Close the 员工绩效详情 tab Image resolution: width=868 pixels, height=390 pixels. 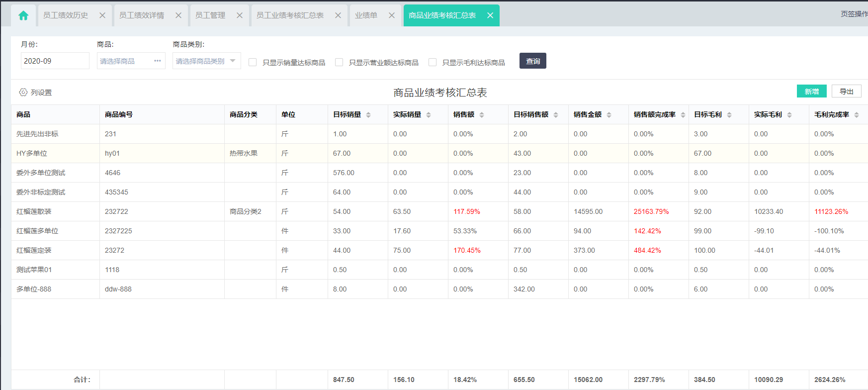tap(178, 15)
